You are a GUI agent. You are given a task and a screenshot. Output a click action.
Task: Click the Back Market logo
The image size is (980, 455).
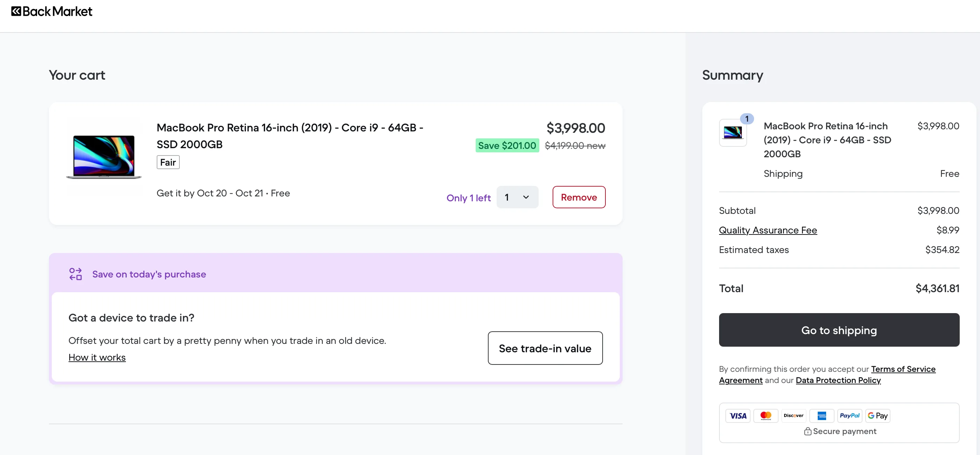tap(51, 12)
